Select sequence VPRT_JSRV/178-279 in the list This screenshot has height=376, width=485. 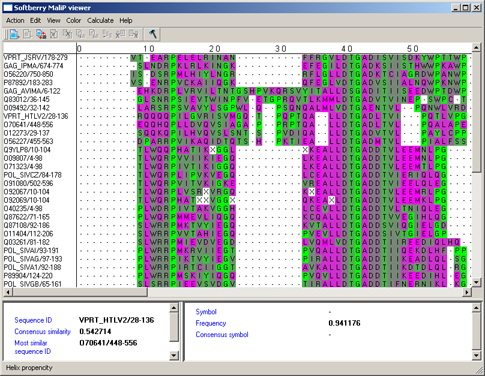[x=36, y=58]
